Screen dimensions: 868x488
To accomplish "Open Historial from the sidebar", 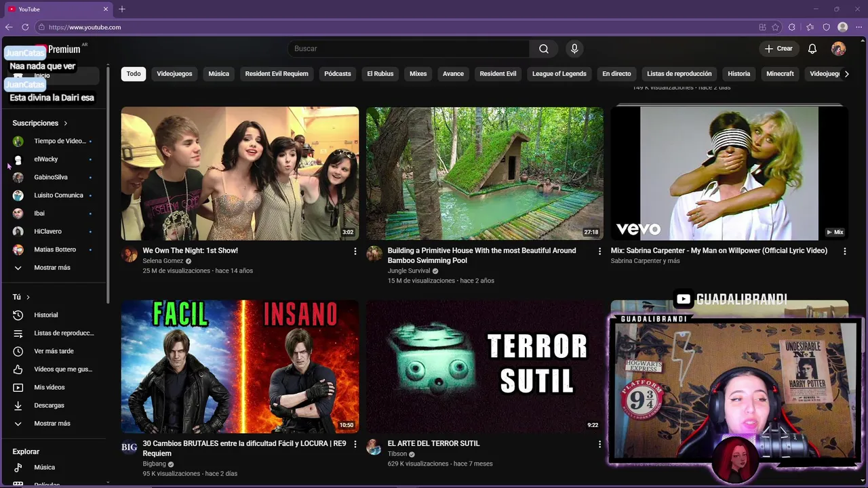I will point(54,315).
